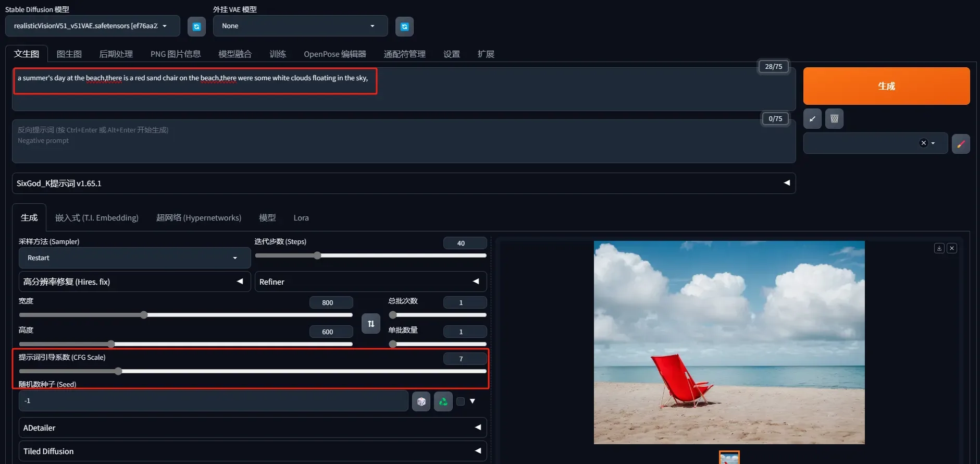Enable the extra seed options checkbox
The height and width of the screenshot is (464, 980).
click(461, 401)
